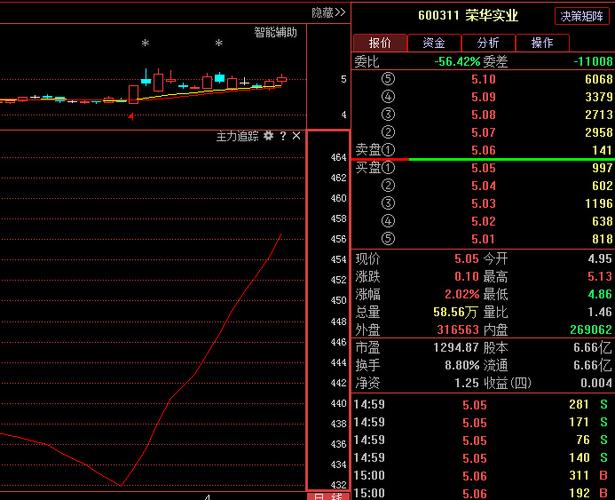Select buy level 3 price 5.03
The width and height of the screenshot is (615, 500).
(483, 204)
